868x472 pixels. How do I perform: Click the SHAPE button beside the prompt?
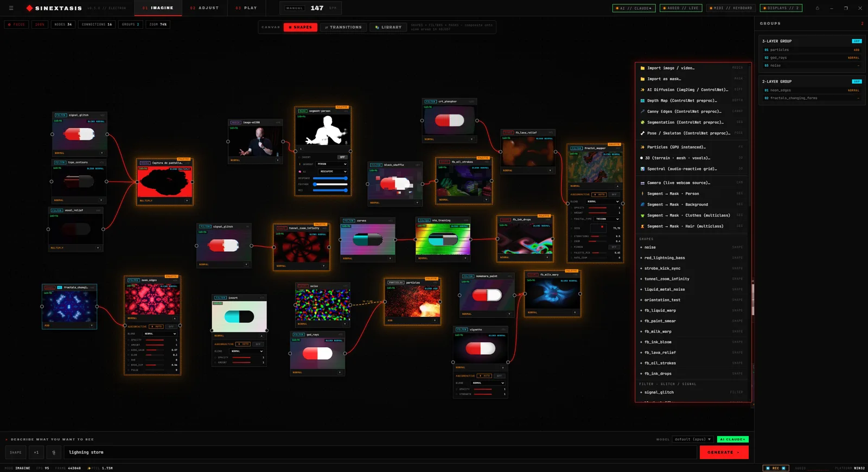(16, 452)
